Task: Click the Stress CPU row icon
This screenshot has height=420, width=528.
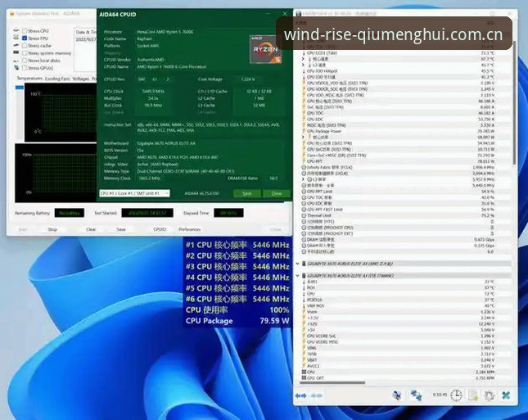Action: pyautogui.click(x=16, y=30)
